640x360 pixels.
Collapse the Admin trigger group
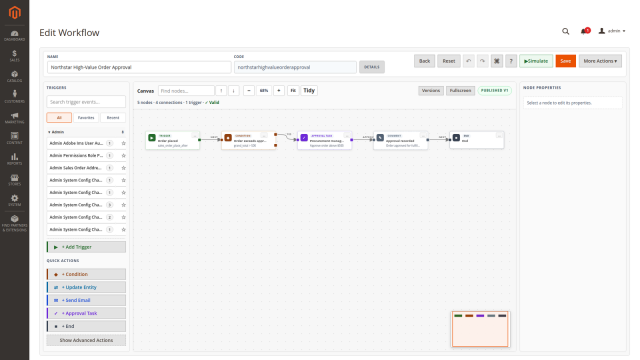coord(86,132)
